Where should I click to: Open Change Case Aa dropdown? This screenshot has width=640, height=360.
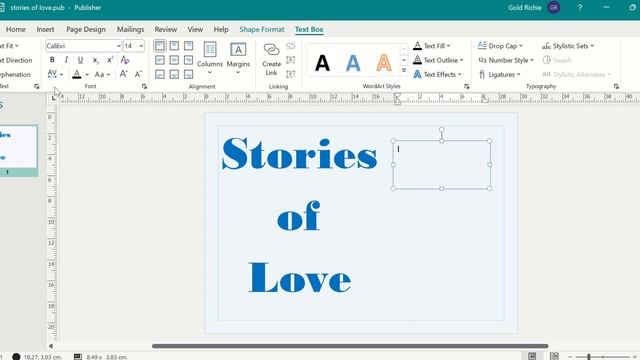[x=102, y=74]
